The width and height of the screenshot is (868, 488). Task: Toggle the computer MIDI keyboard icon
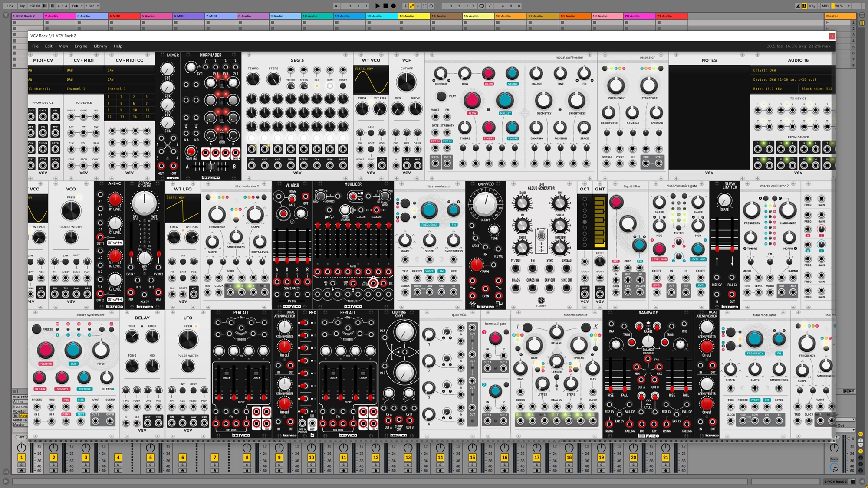tap(804, 6)
